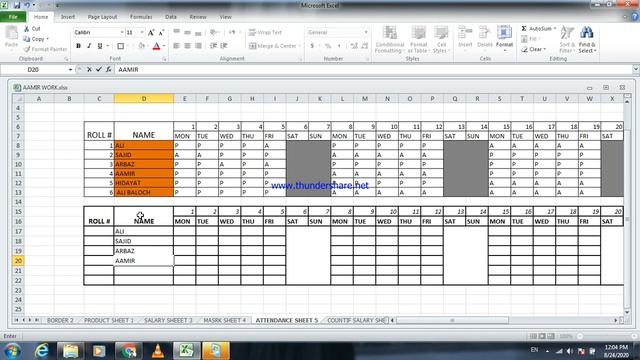Open the Borders button
This screenshot has width=640, height=360.
click(x=120, y=46)
